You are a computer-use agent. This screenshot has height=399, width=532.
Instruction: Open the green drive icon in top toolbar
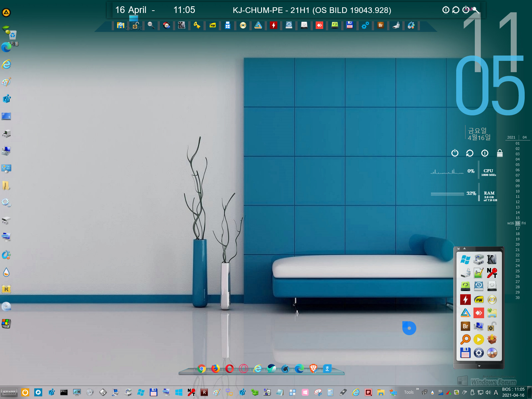[x=334, y=25]
